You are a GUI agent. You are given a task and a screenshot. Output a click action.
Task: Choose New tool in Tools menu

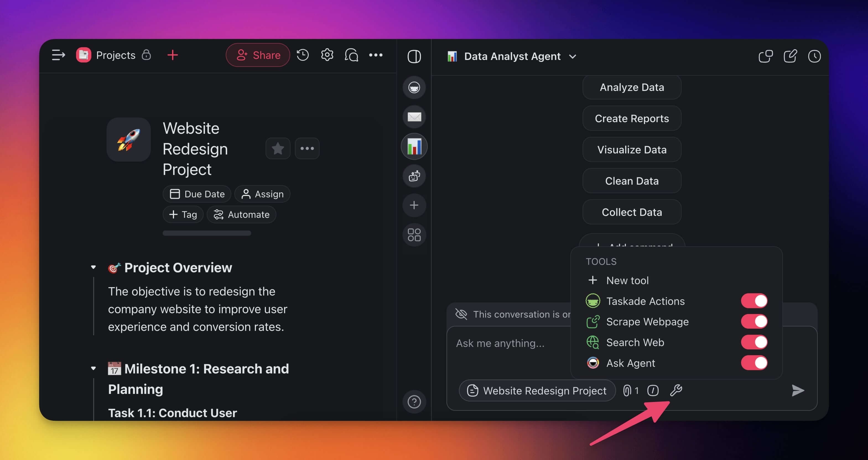point(627,280)
